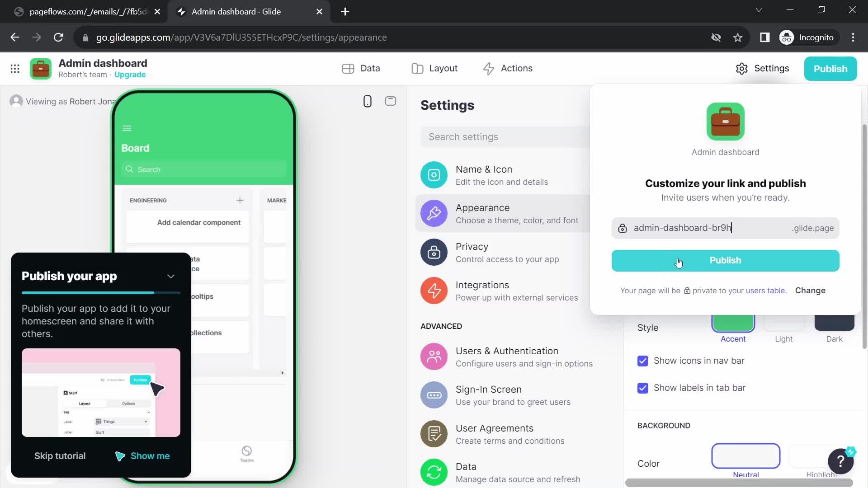Select the Neutral background color swatch
Image resolution: width=868 pixels, height=488 pixels.
coord(745,456)
